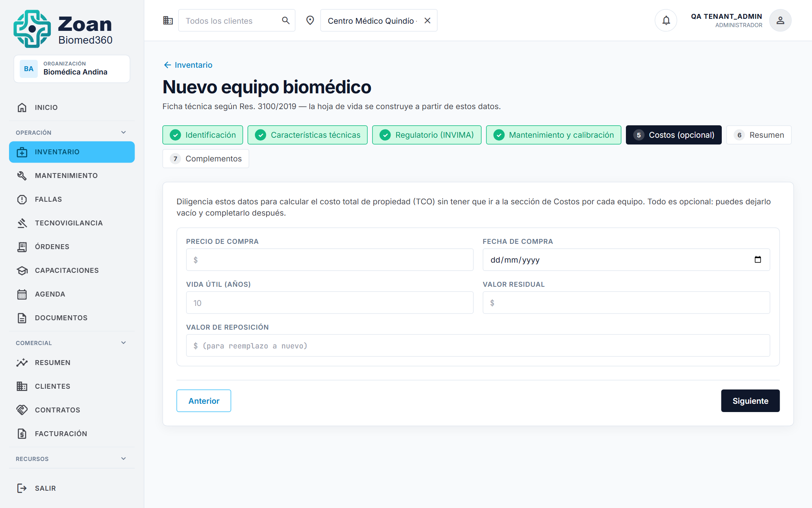Click the search magnifier icon
Screen dimensions: 812x508
(x=286, y=21)
